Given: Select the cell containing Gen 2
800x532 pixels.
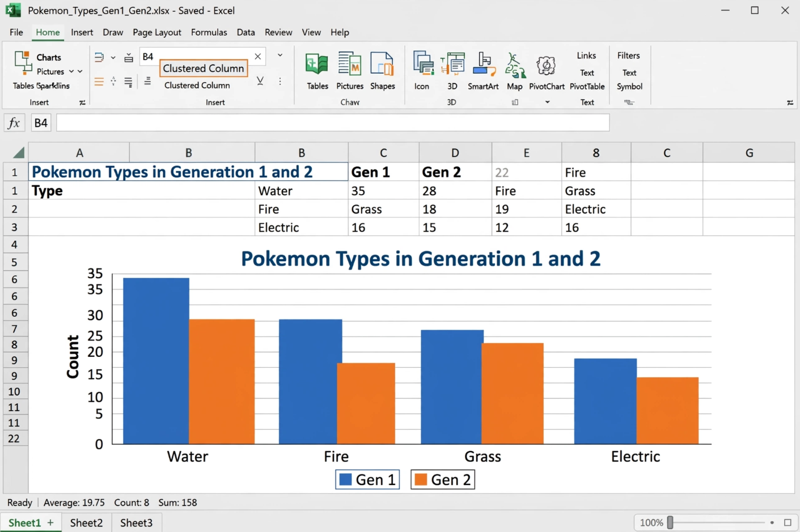Looking at the screenshot, I should click(x=455, y=172).
